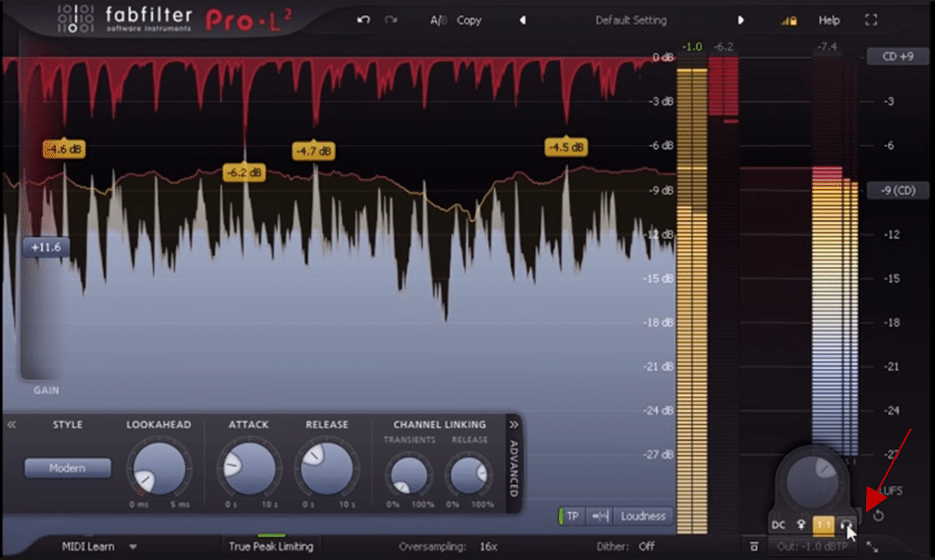Enable the DC offset filter
The height and width of the screenshot is (560, 935).
[x=779, y=525]
